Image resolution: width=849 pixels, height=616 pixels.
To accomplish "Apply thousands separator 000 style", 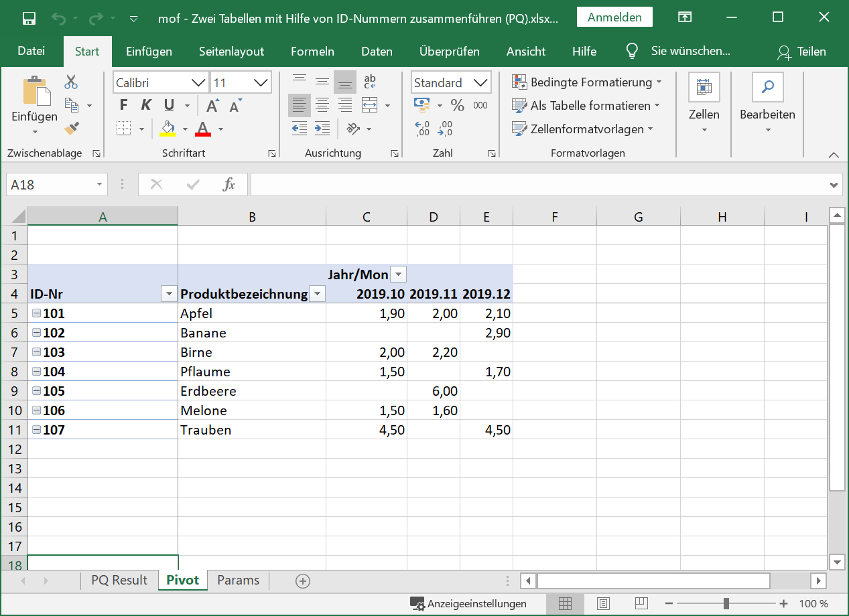I will click(x=480, y=105).
